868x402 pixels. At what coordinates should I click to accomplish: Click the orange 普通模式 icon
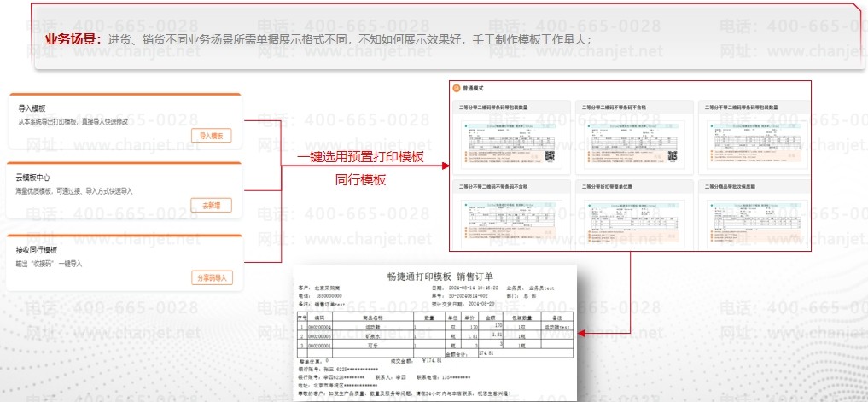click(x=457, y=87)
